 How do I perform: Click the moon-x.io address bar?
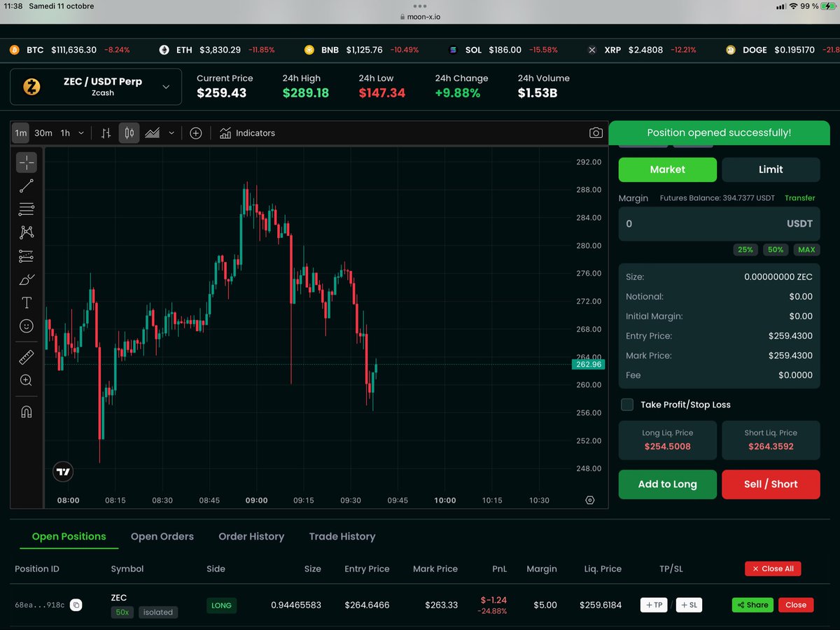tap(420, 17)
